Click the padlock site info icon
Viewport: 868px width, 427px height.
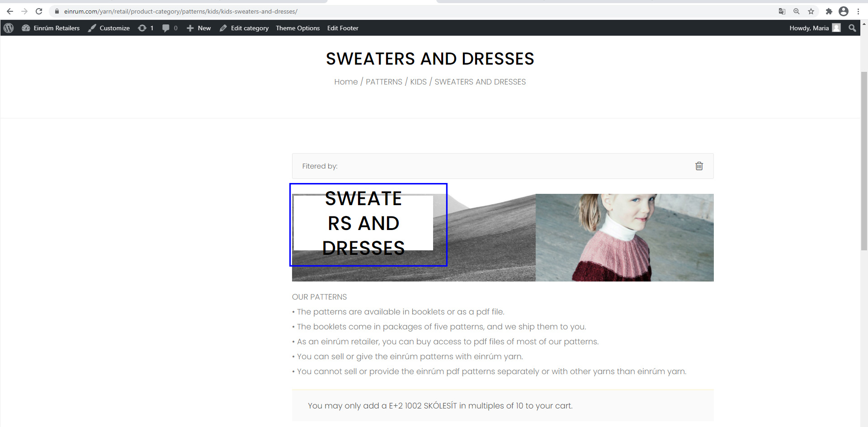57,11
